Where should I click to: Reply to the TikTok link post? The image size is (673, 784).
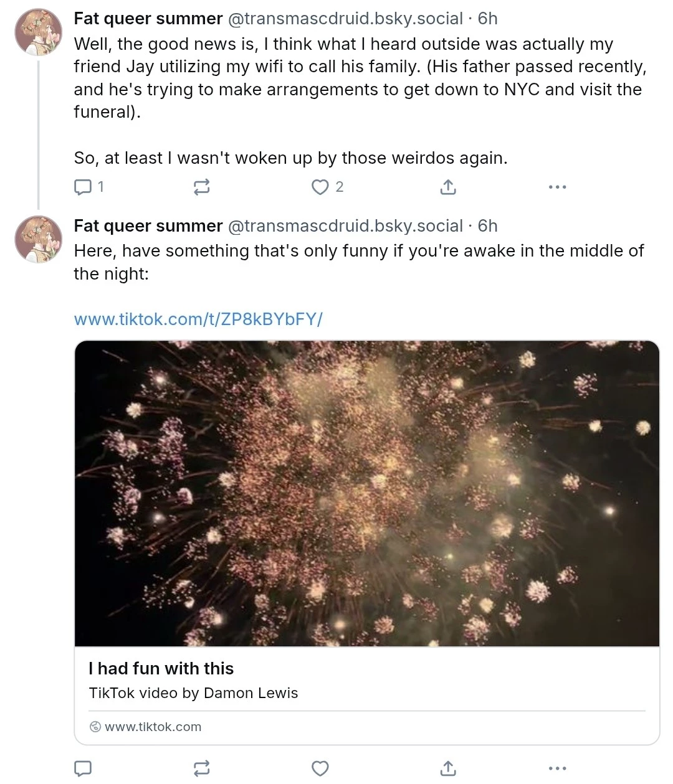point(83,768)
